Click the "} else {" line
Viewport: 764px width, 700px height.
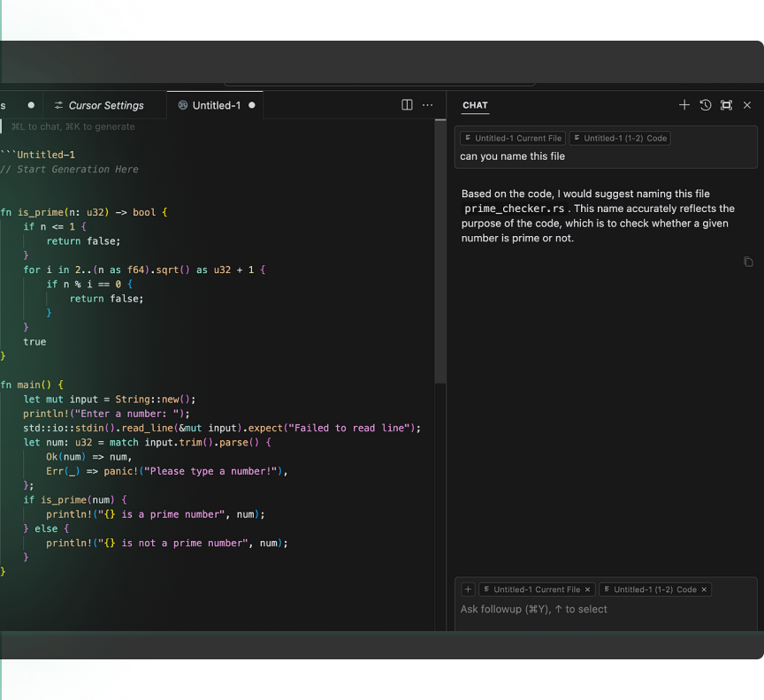[46, 529]
